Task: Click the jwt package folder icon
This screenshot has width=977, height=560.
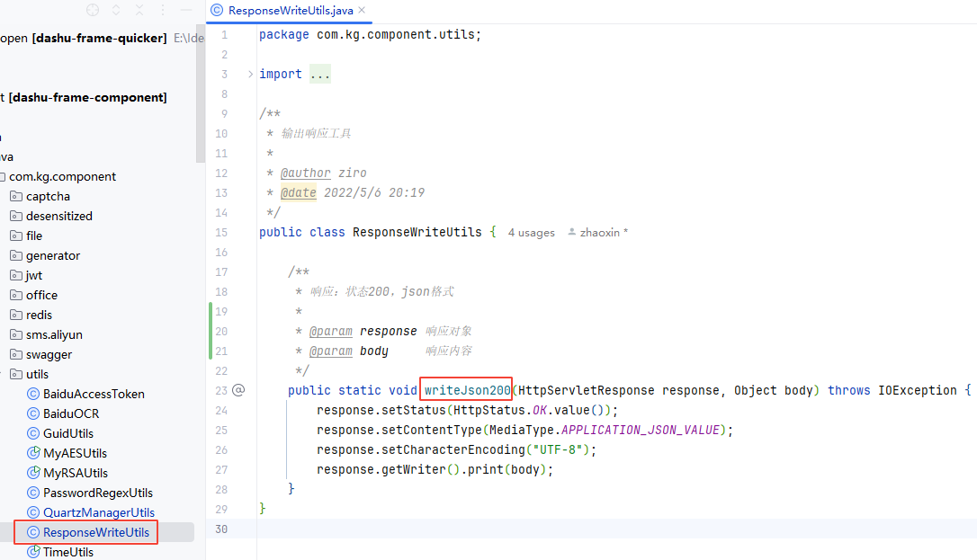Action: (x=16, y=275)
